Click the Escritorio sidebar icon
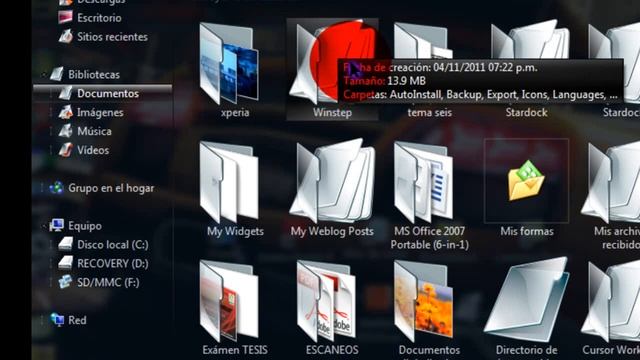 point(65,18)
